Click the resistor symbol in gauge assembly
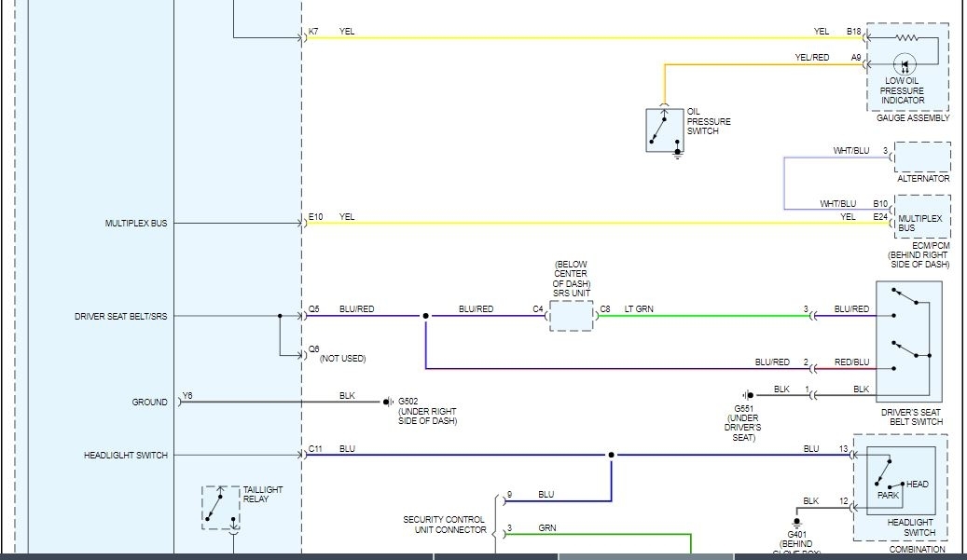 (906, 37)
